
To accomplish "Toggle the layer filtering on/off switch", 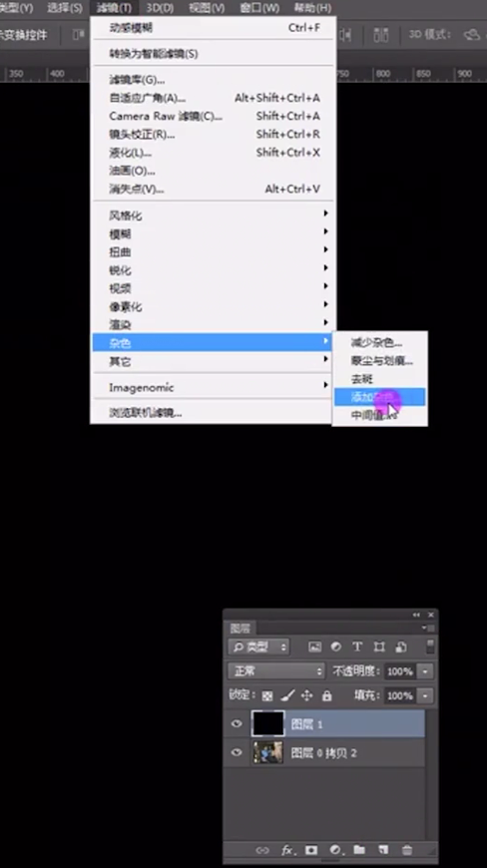I will point(430,647).
